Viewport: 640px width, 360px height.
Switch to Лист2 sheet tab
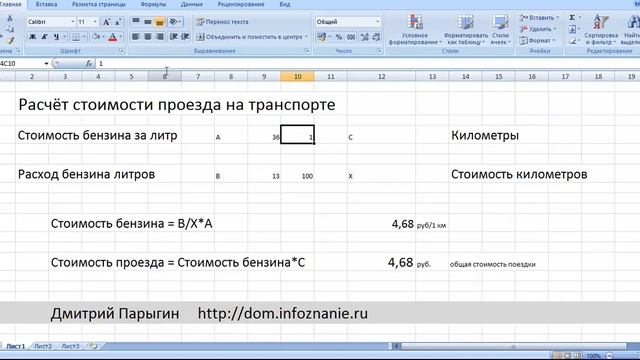[x=43, y=346]
